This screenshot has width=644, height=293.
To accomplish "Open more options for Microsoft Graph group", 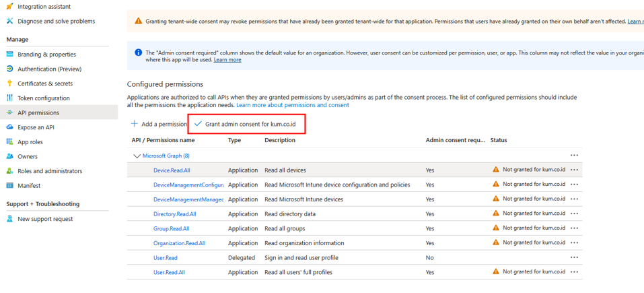I will coord(574,156).
